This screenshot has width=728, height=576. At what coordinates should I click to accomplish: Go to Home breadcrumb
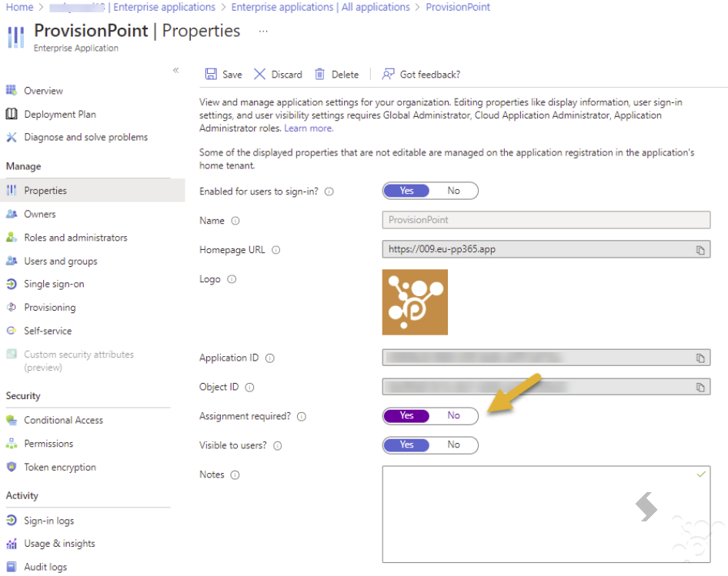19,7
